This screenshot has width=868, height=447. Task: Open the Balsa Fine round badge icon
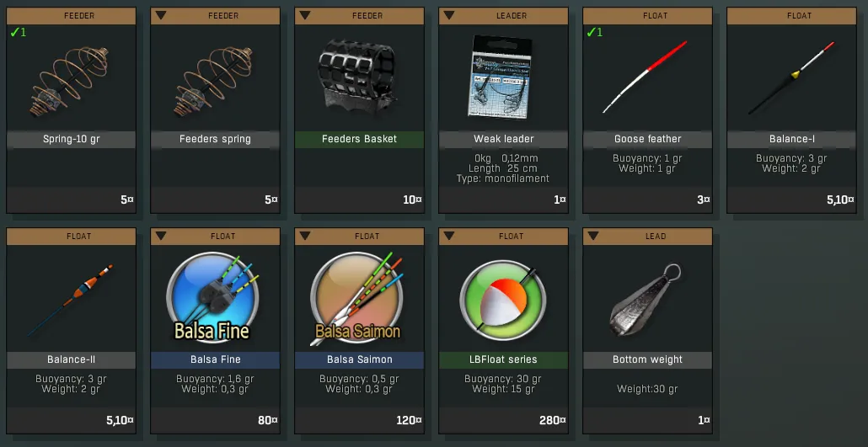(212, 297)
